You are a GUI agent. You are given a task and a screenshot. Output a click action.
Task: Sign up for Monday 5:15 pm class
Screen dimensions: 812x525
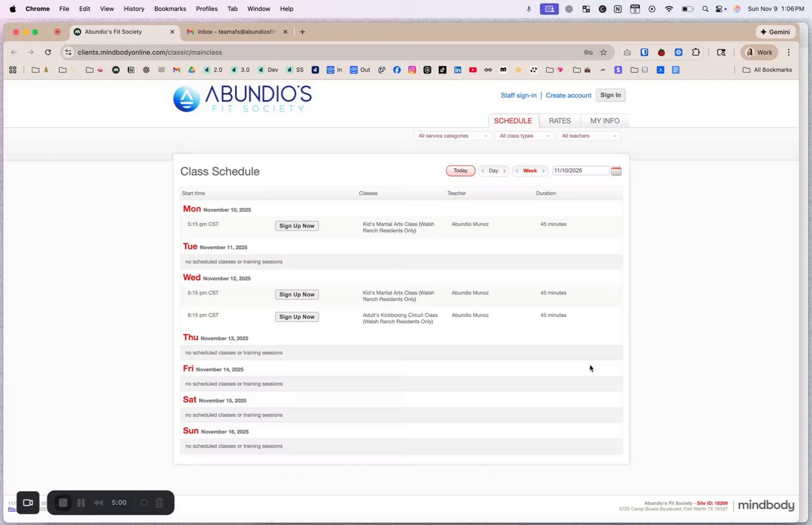(297, 226)
